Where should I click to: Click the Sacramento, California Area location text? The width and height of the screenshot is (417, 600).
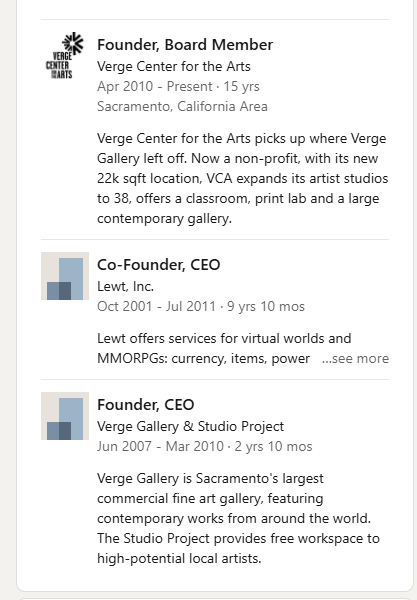[x=182, y=106]
